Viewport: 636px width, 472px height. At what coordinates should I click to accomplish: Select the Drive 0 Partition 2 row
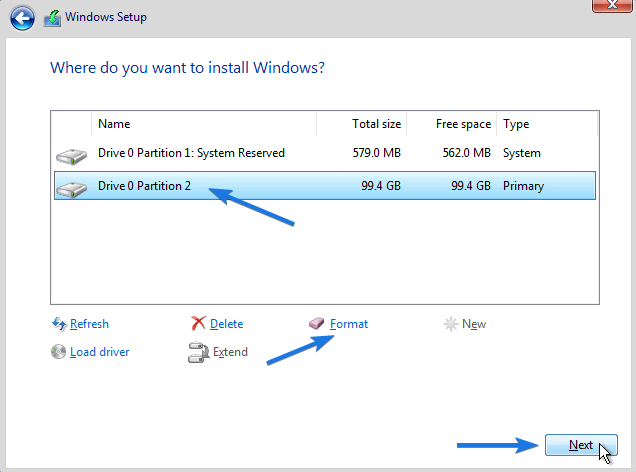tap(324, 186)
